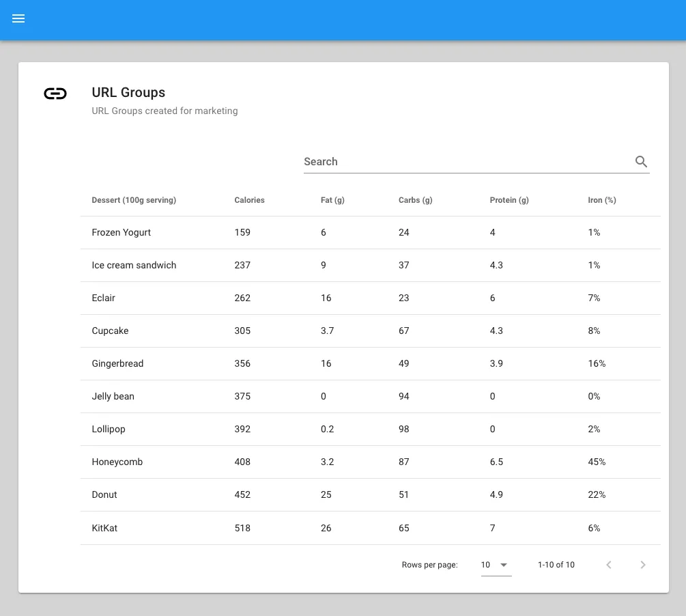Go to the next page chevron
Viewport: 686px width, 616px height.
click(643, 565)
